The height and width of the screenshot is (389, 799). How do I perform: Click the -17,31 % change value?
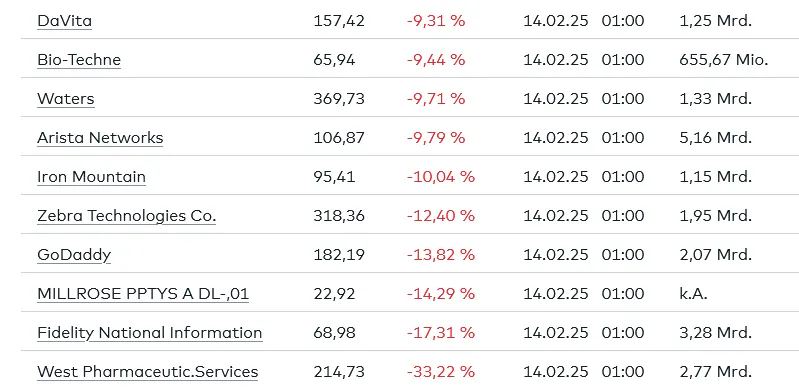click(x=441, y=333)
